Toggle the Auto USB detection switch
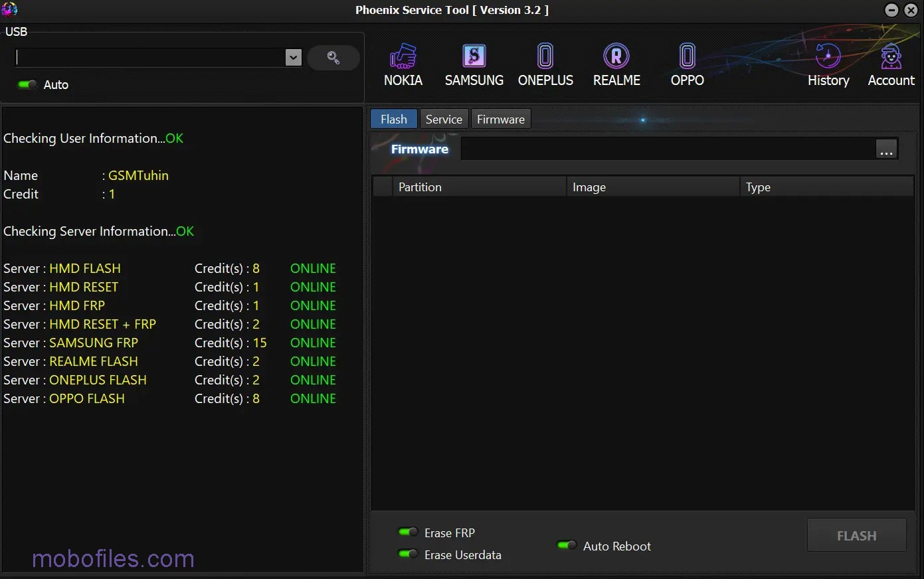 27,84
